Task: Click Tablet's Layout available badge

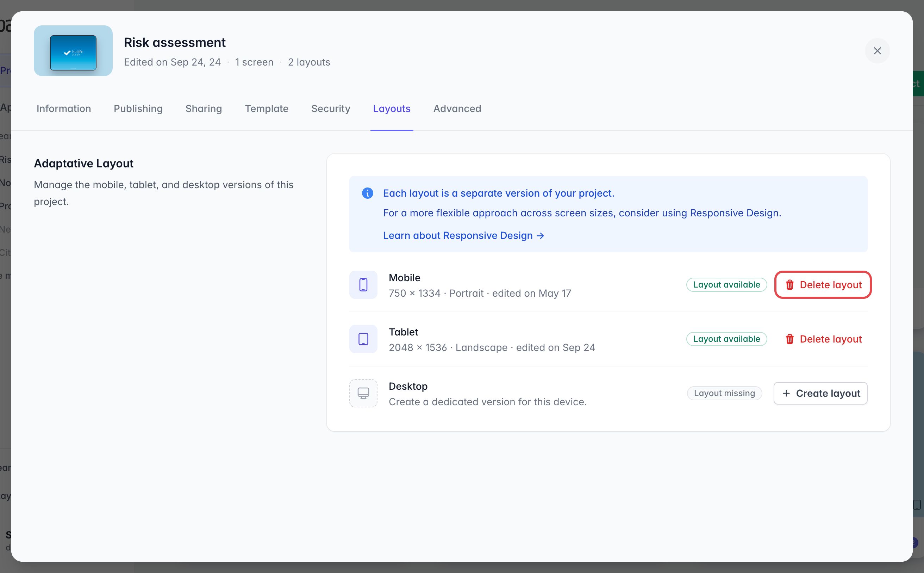Action: [726, 339]
